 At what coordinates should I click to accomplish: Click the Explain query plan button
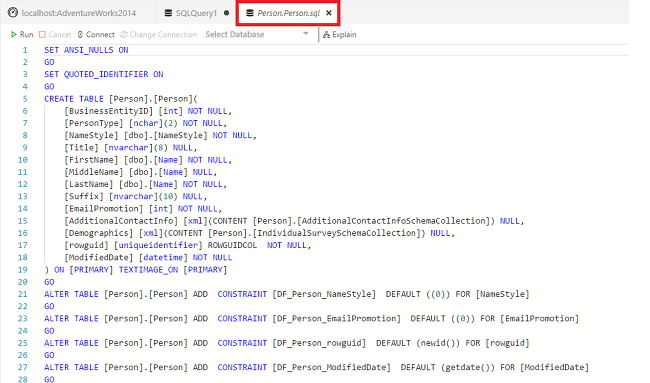[x=340, y=34]
